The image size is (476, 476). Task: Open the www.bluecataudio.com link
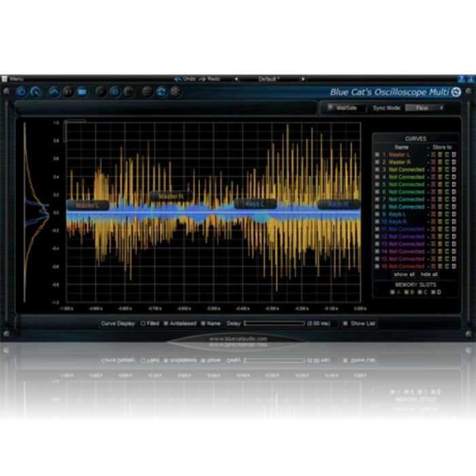coord(238,339)
